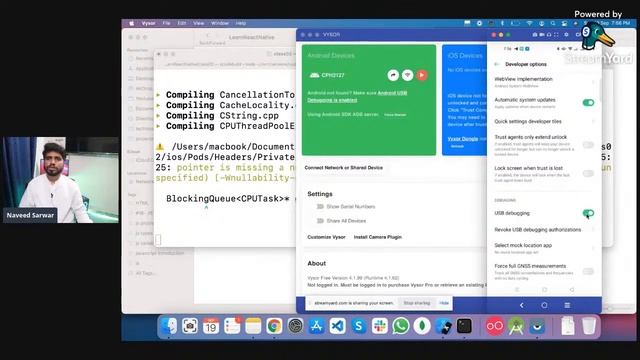Open Revoke USB debugging authorizations
The width and height of the screenshot is (640, 360).
coord(544,230)
